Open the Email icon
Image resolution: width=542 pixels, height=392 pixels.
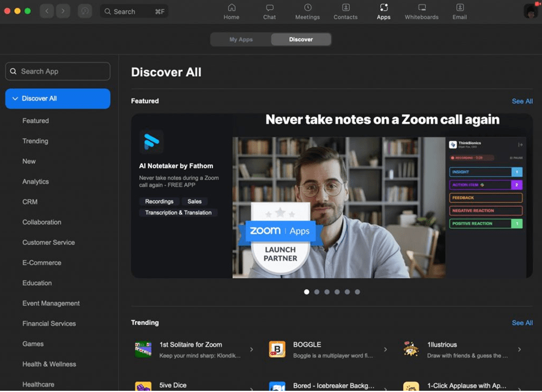[x=459, y=8]
